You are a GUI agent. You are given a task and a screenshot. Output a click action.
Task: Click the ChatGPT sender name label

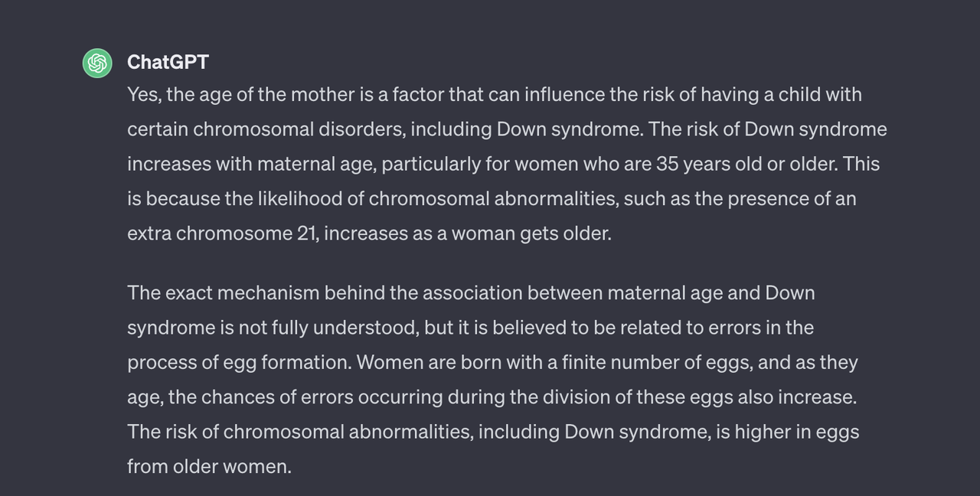point(168,62)
